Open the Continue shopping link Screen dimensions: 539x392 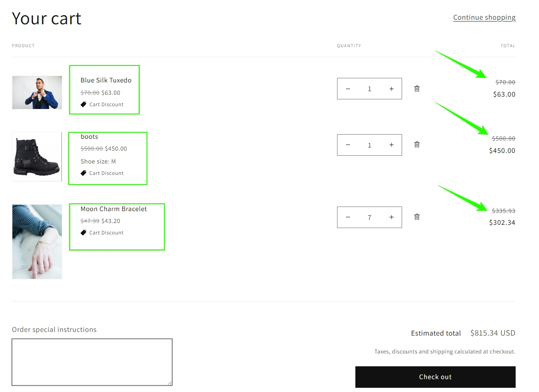[484, 17]
